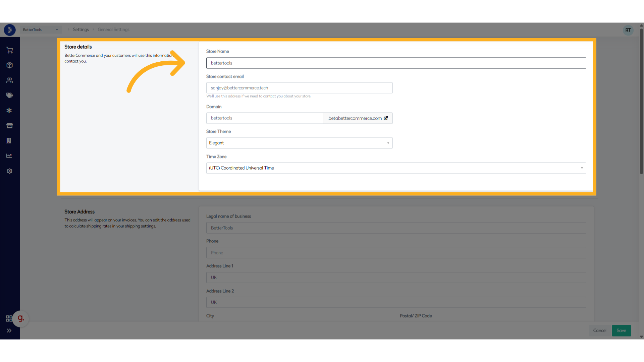Viewport: 644px width, 362px height.
Task: Expand the Time Zone dropdown
Action: [396, 168]
